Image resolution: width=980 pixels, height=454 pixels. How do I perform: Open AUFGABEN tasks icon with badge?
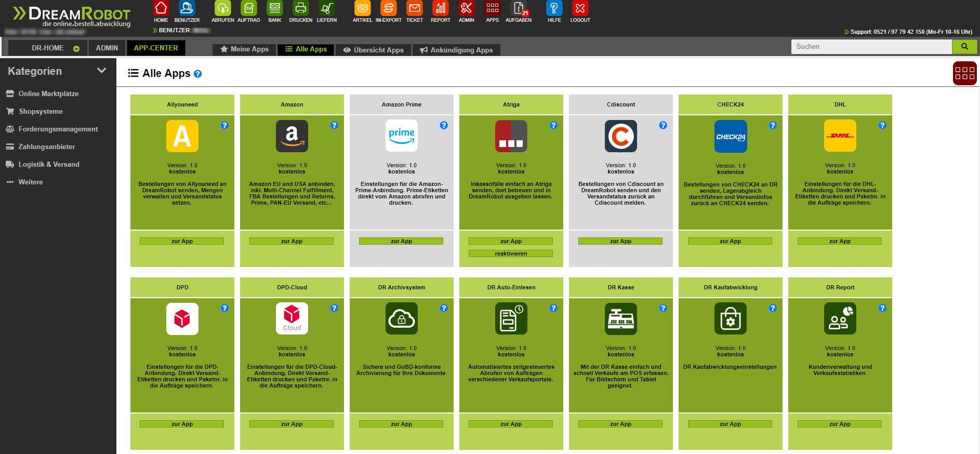click(x=519, y=8)
